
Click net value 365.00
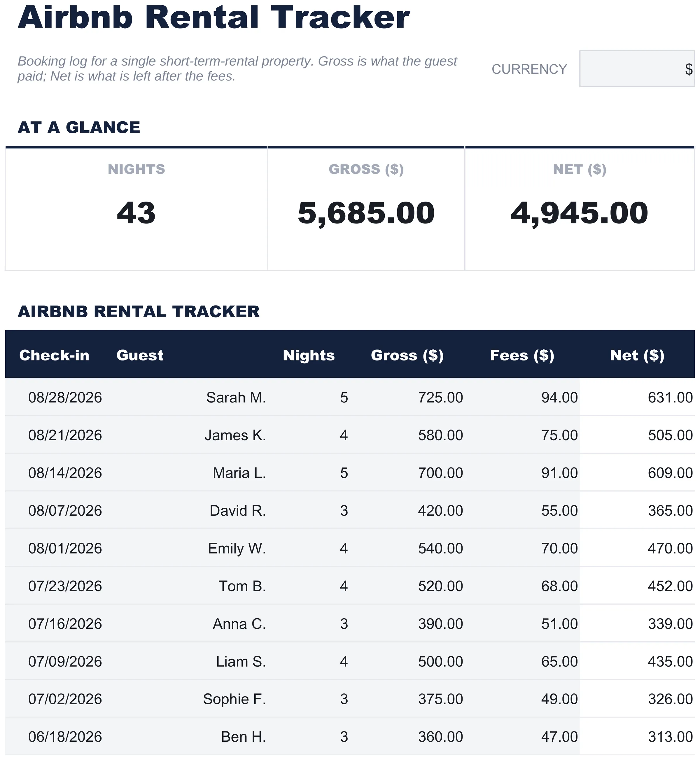click(x=670, y=510)
